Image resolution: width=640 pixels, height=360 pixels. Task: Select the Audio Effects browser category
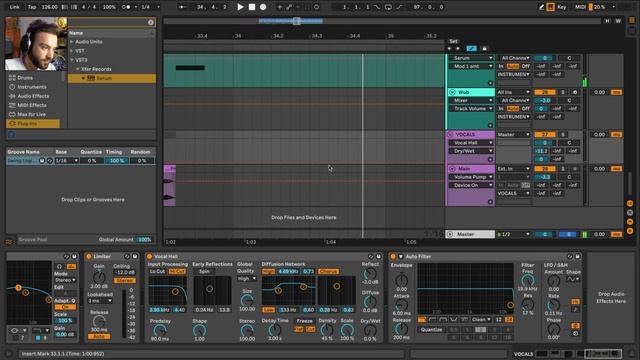click(x=33, y=96)
